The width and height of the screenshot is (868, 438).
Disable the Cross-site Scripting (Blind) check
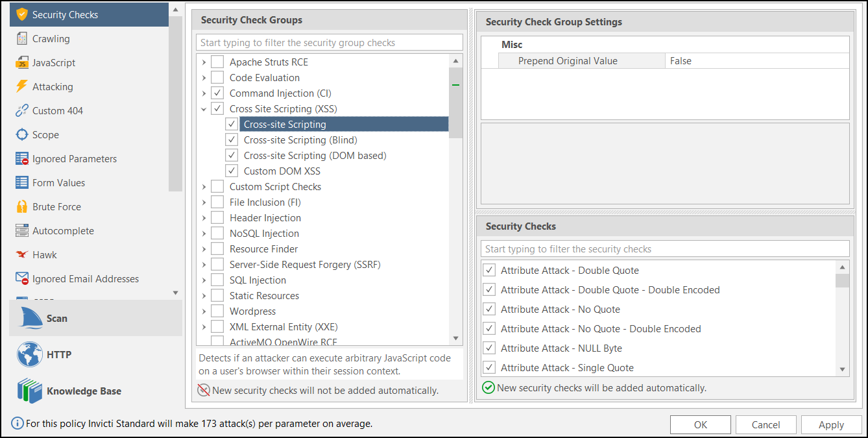click(x=232, y=140)
